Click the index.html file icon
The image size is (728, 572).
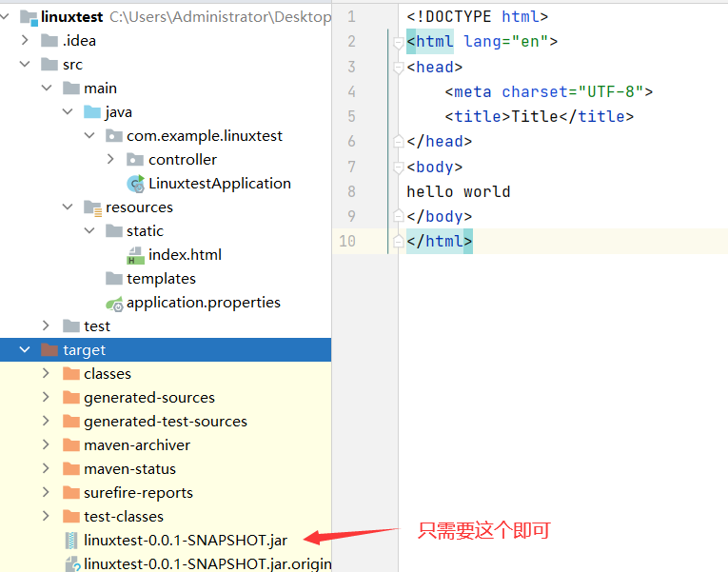coord(135,255)
